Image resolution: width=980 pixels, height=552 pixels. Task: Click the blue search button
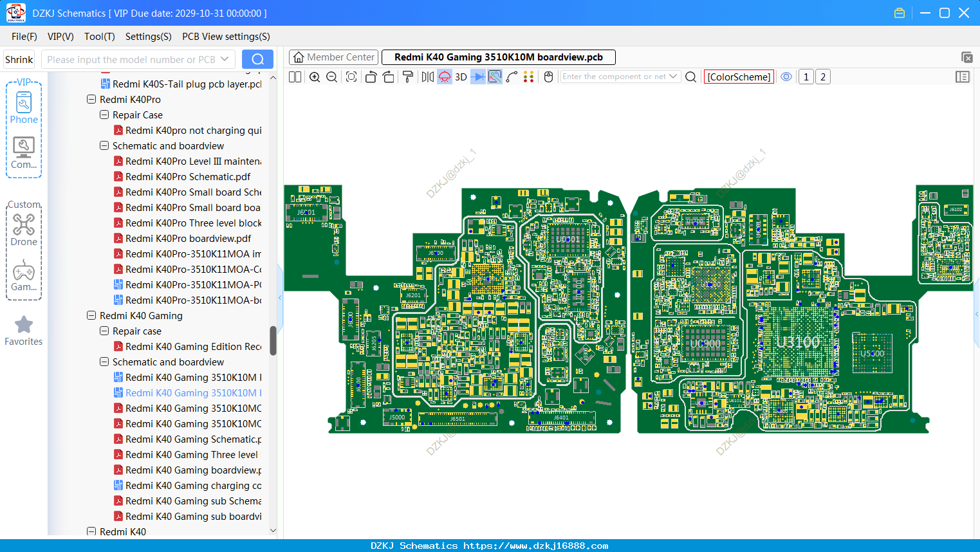(x=257, y=59)
